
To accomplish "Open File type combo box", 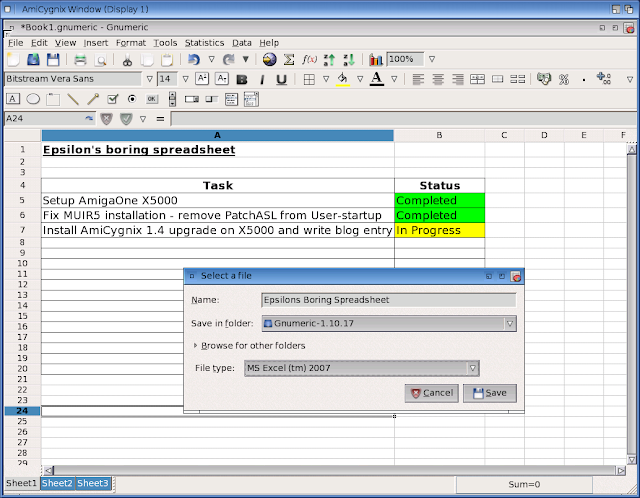I will point(362,368).
